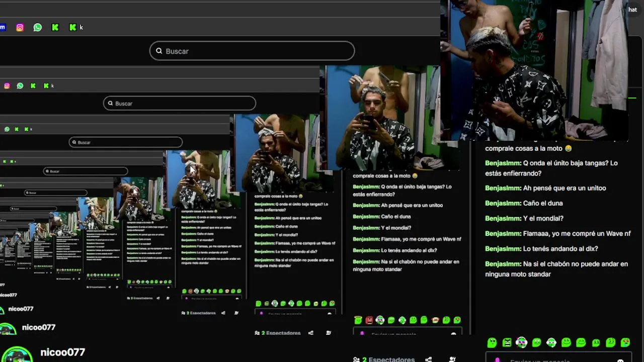Select the red-capped emote in the second-largest emote row
The width and height of the screenshot is (644, 362).
pos(435,320)
